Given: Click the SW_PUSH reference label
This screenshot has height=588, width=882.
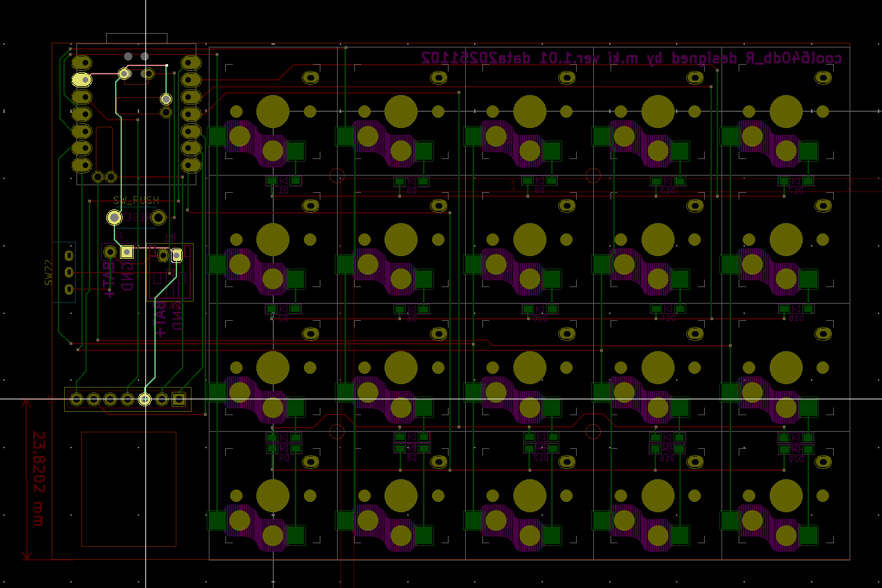Looking at the screenshot, I should [136, 200].
